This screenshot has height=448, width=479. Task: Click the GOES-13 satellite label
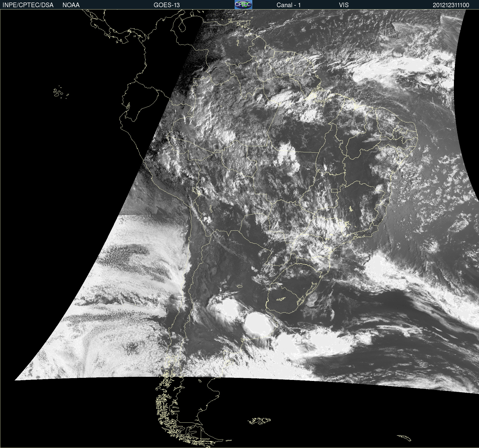(x=167, y=5)
